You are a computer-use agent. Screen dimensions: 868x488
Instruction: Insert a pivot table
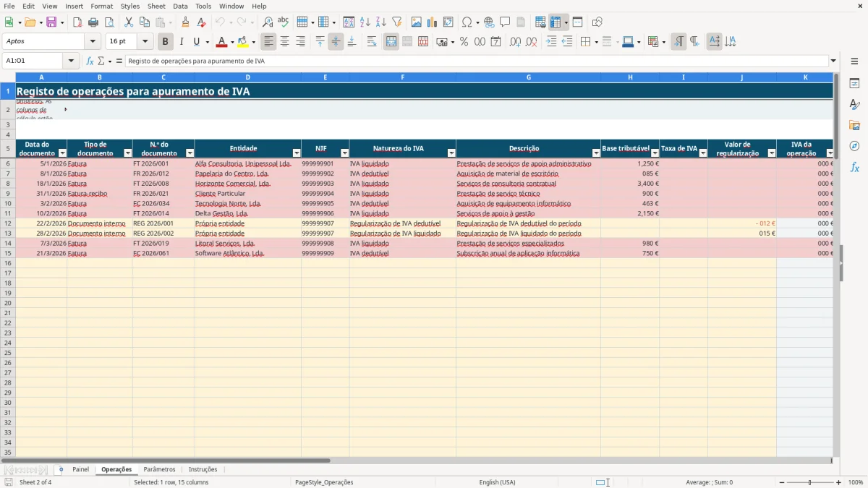click(448, 22)
